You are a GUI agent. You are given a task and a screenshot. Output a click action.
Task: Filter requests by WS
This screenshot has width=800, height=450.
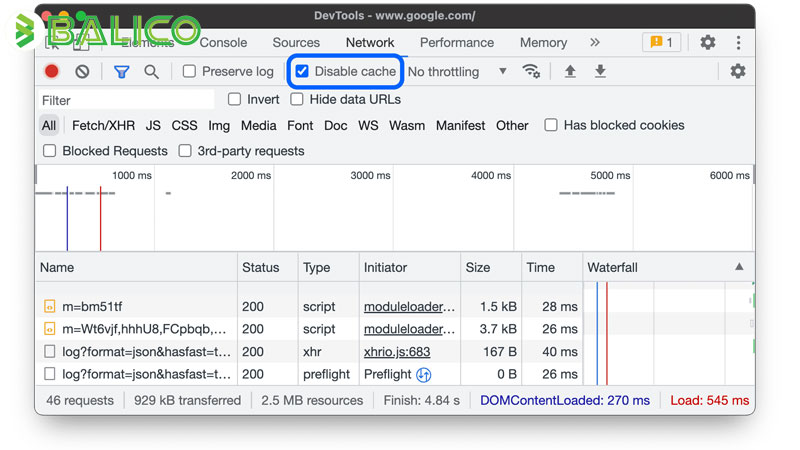(x=368, y=126)
